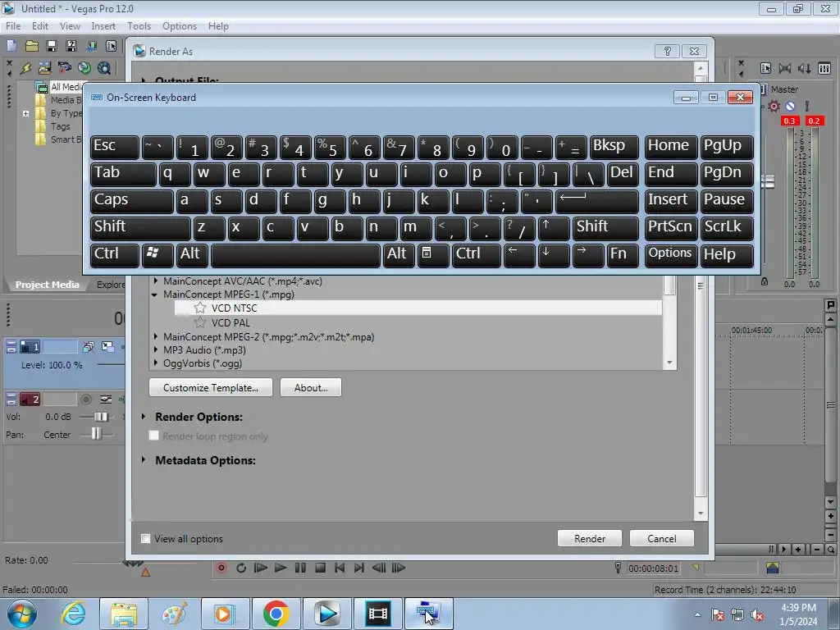Toggle the Fn key on the On-Screen Keyboard
Image resolution: width=840 pixels, height=630 pixels.
622,255
